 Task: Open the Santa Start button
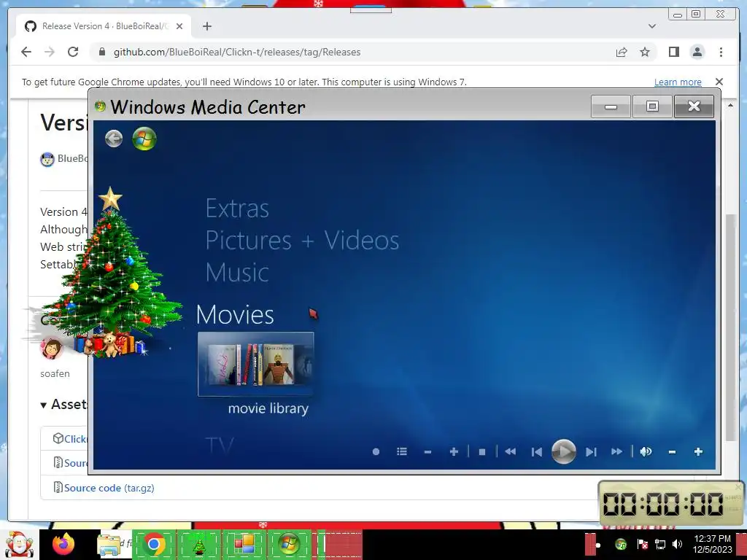pos(18,544)
